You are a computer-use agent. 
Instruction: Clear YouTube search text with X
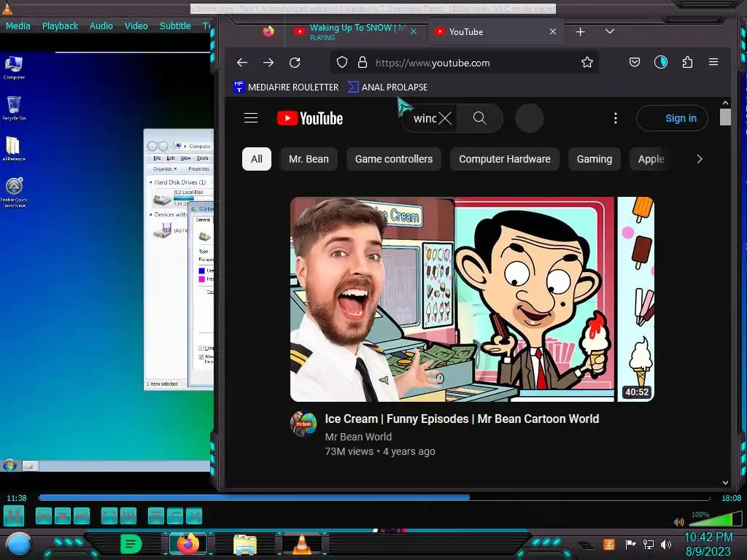tap(445, 118)
